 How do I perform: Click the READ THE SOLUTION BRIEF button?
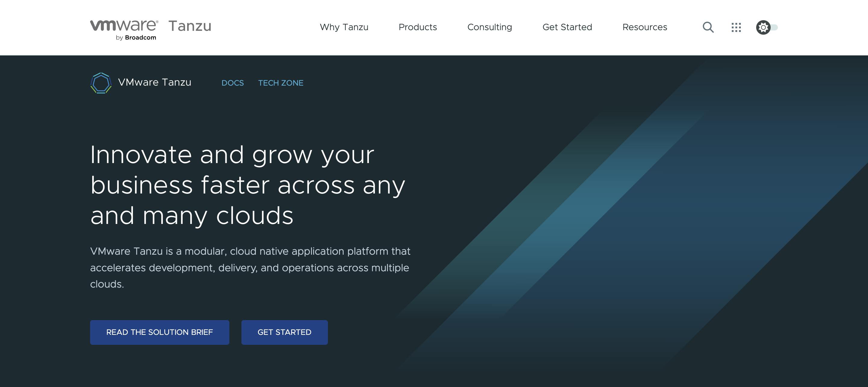pyautogui.click(x=159, y=332)
